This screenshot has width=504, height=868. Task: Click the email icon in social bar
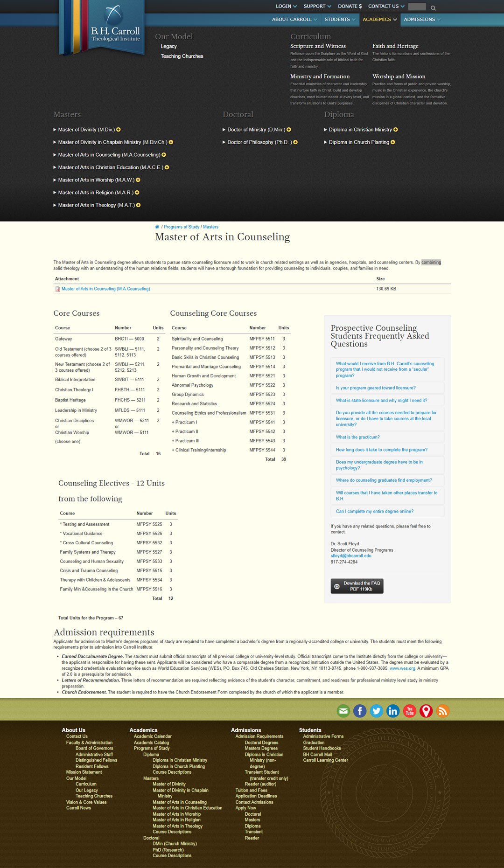(343, 711)
